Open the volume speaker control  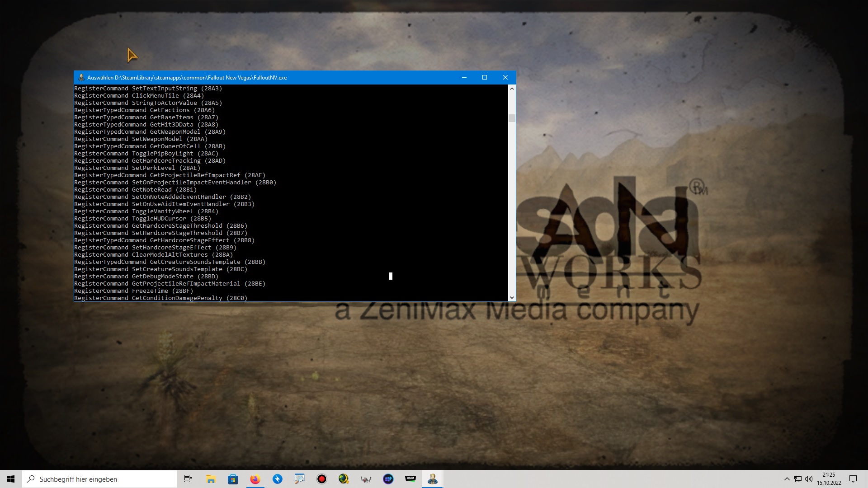tap(809, 479)
